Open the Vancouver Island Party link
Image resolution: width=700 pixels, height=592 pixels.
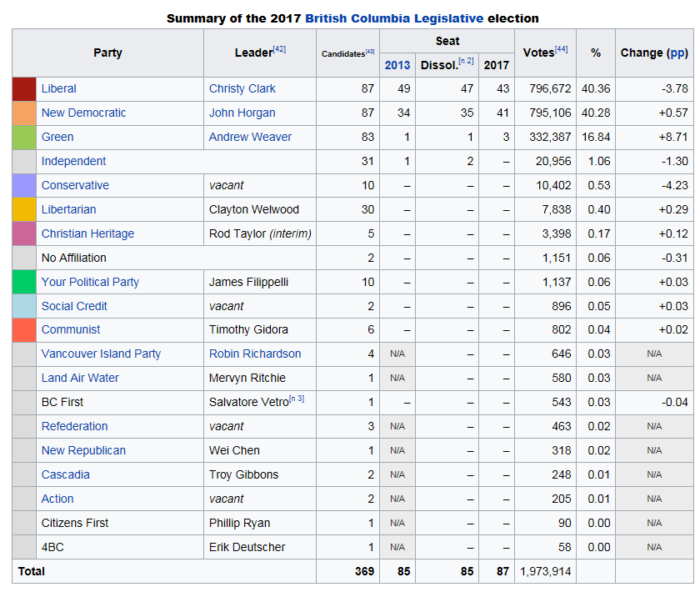tap(101, 354)
